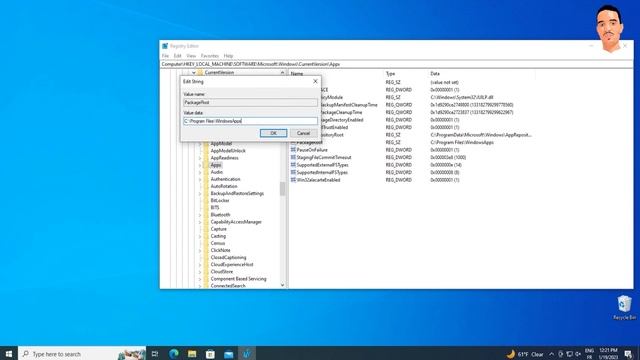Click the Value name field showing PackageRoot

tap(250, 102)
